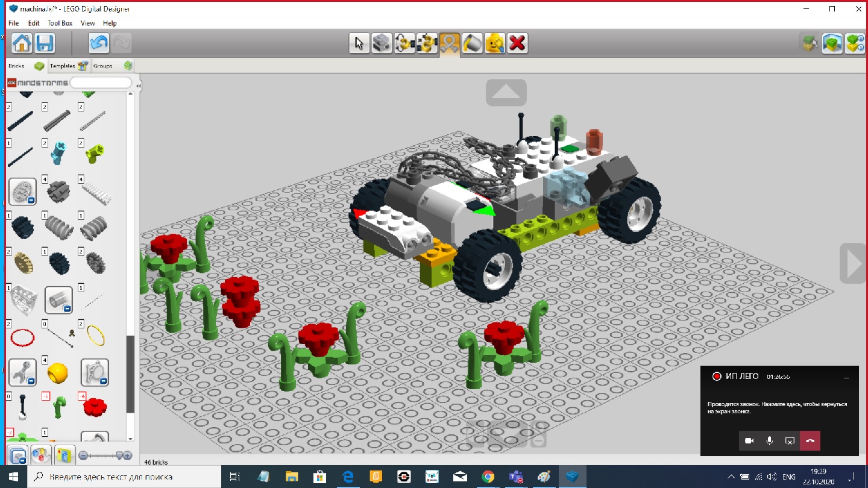Screen dimensions: 868x488
Task: Toggle microphone in the call popup
Action: [769, 441]
